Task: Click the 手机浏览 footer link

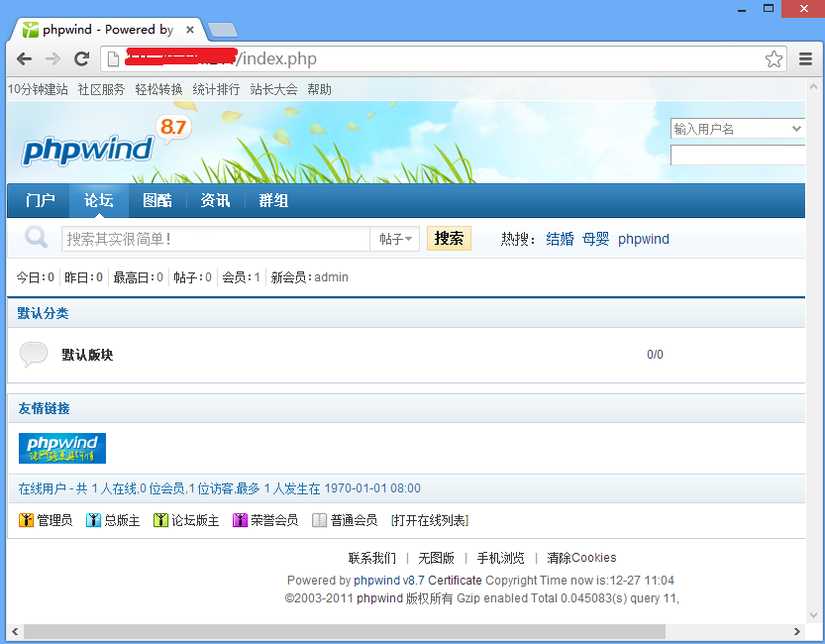Action: point(500,558)
